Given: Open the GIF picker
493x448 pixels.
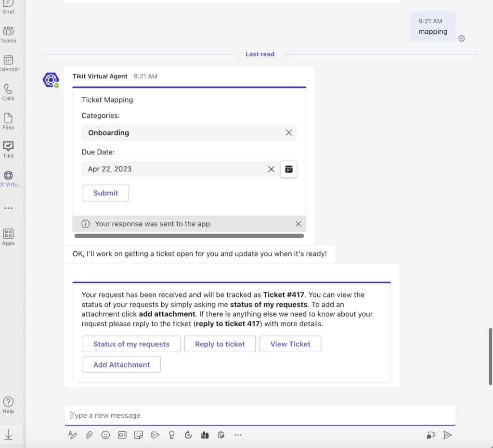Looking at the screenshot, I should click(122, 435).
